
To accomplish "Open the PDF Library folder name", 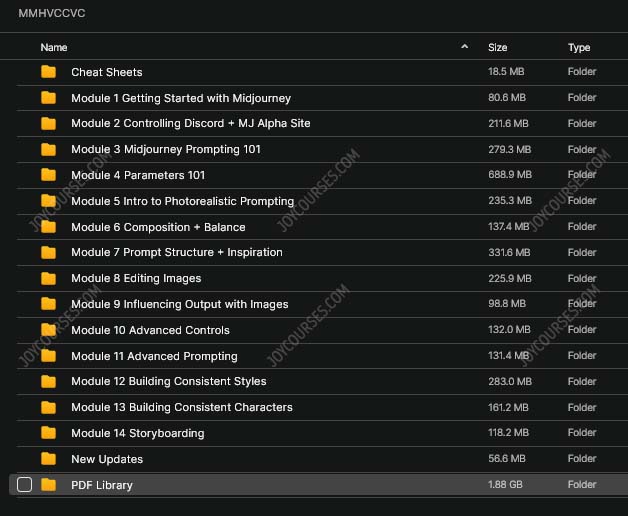I will click(x=102, y=485).
